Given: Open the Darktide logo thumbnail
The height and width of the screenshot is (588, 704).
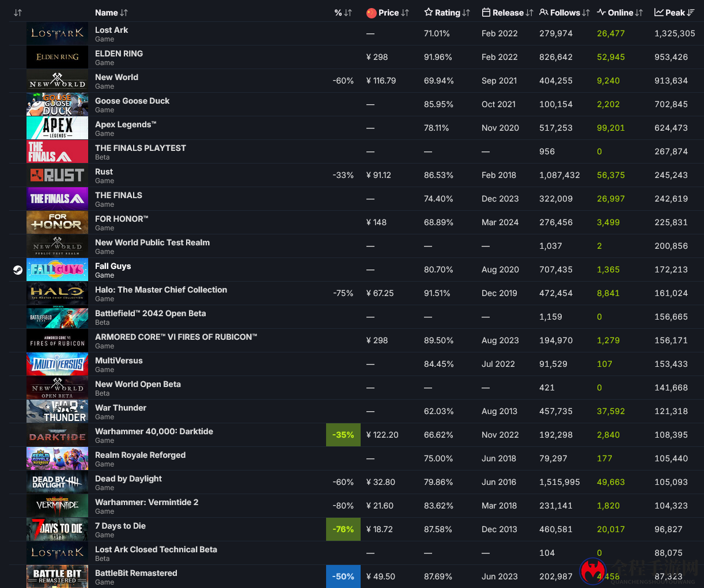Looking at the screenshot, I should 57,435.
